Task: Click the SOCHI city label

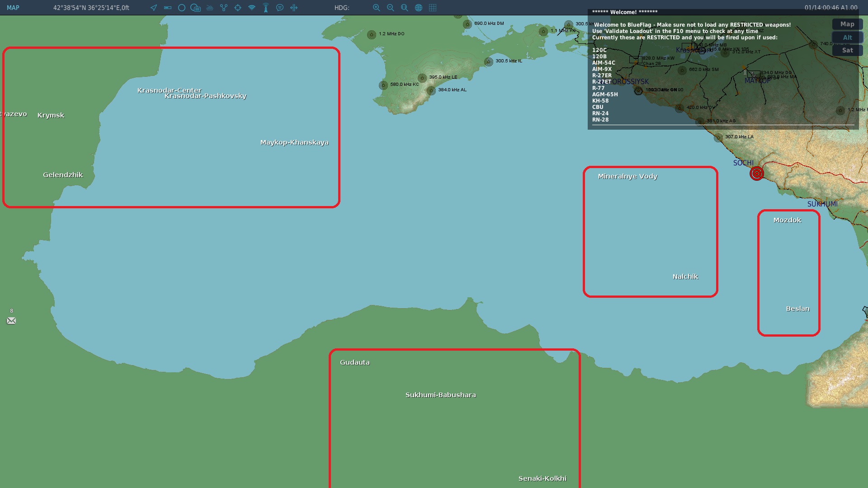Action: (743, 163)
